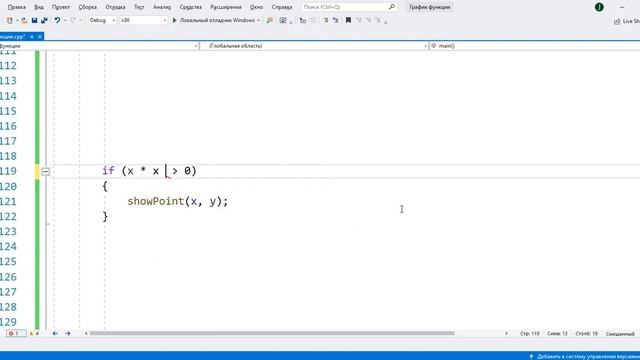Click the Save file icon

point(34,20)
